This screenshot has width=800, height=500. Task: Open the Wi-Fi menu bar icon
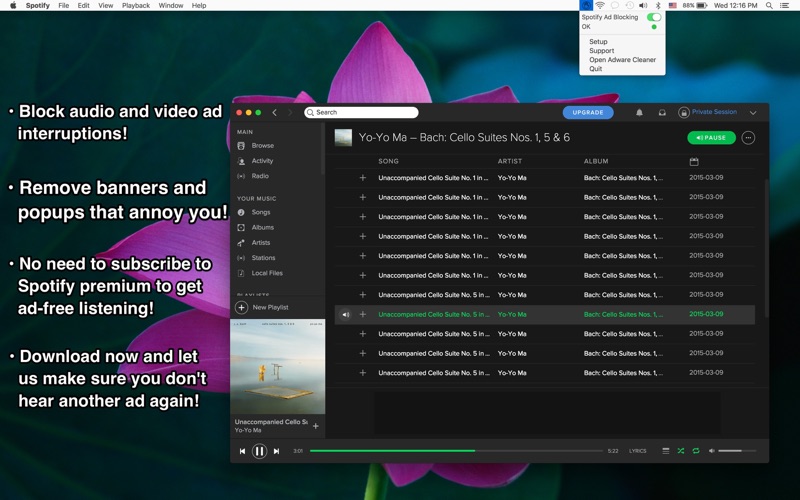coord(600,6)
